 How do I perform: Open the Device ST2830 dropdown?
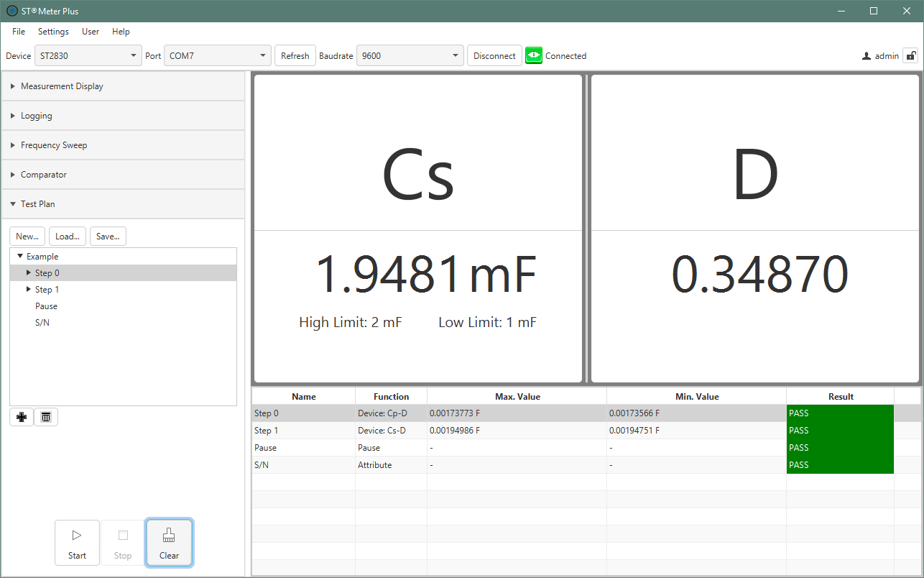click(x=88, y=55)
